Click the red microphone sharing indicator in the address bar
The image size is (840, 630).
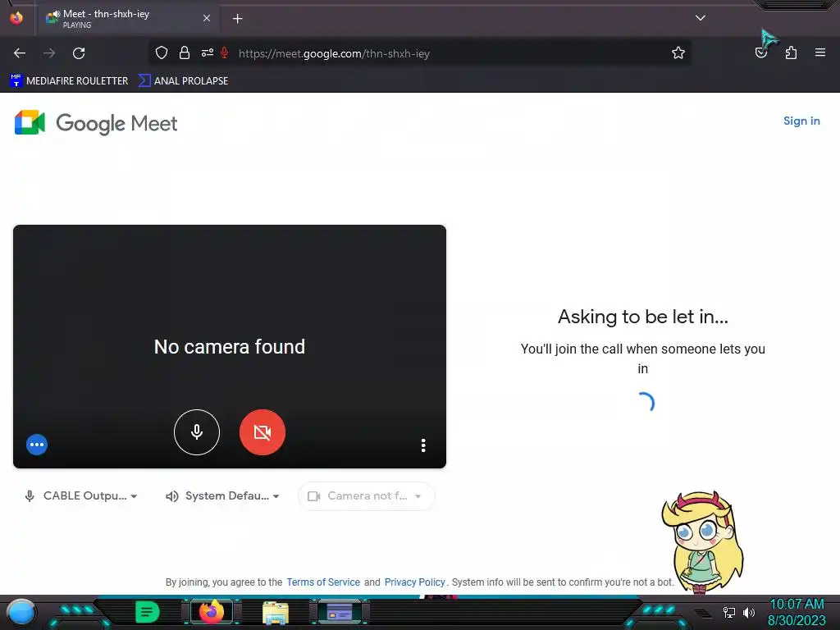(x=225, y=52)
